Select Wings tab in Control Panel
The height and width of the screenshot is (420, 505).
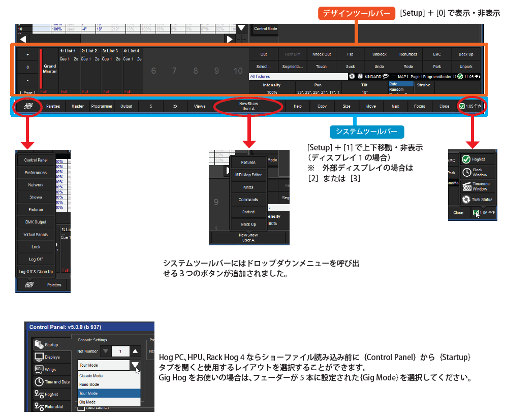tap(51, 370)
